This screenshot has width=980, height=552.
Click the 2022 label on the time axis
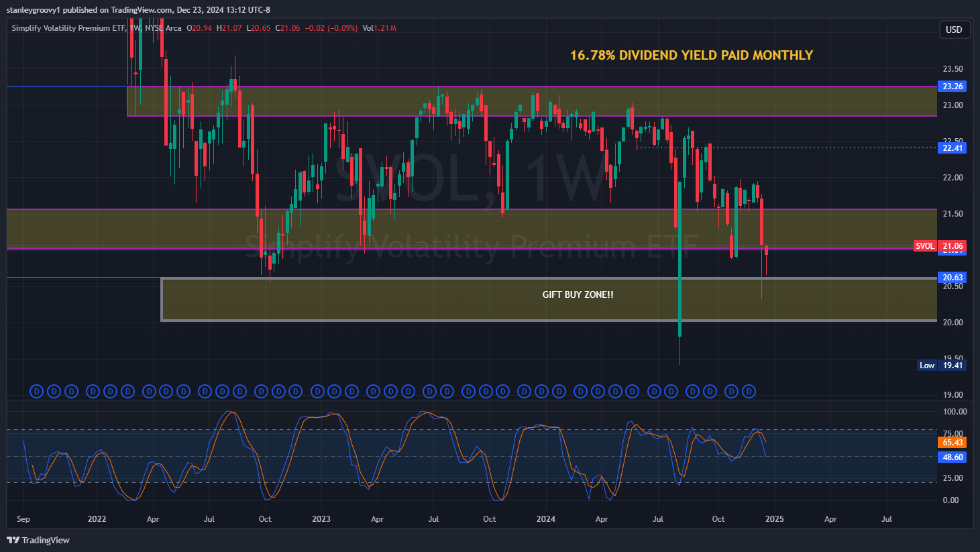pyautogui.click(x=97, y=519)
